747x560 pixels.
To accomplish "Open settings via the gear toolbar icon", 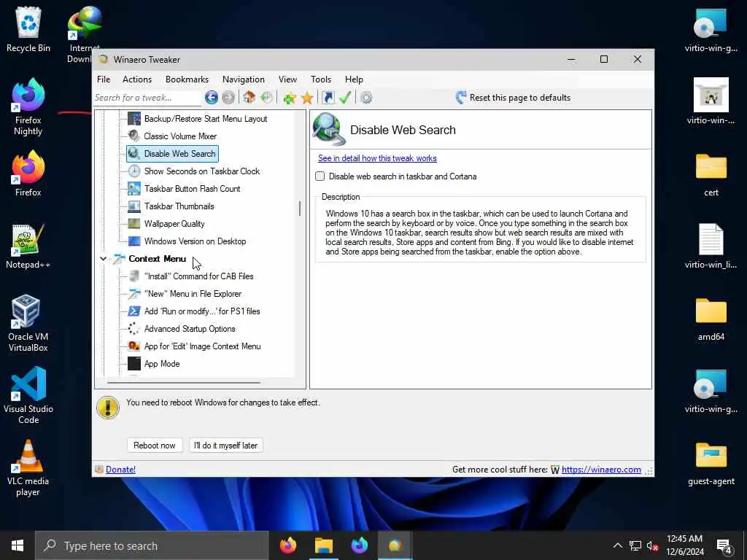I will [366, 98].
